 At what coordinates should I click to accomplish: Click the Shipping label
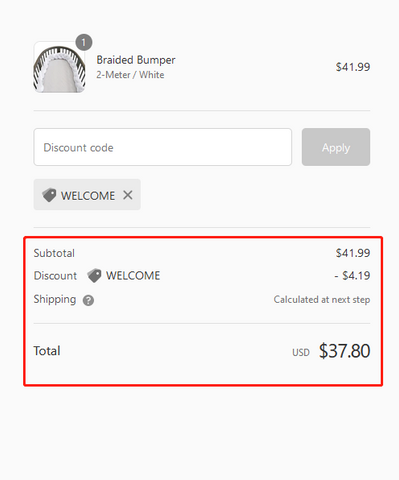click(55, 299)
